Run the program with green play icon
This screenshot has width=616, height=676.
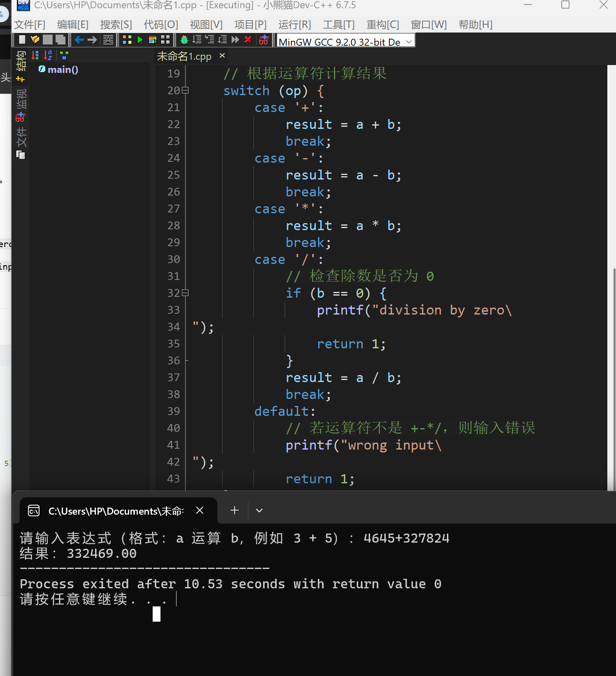tap(140, 40)
